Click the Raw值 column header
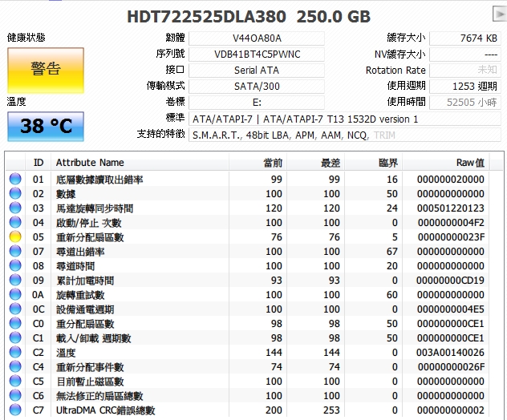507x420 pixels. tap(470, 163)
